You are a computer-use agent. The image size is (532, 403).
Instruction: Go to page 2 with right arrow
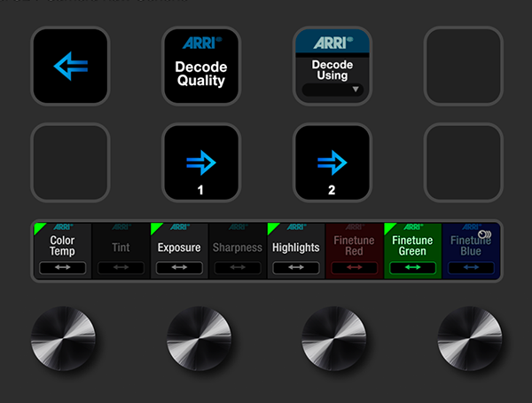point(332,162)
